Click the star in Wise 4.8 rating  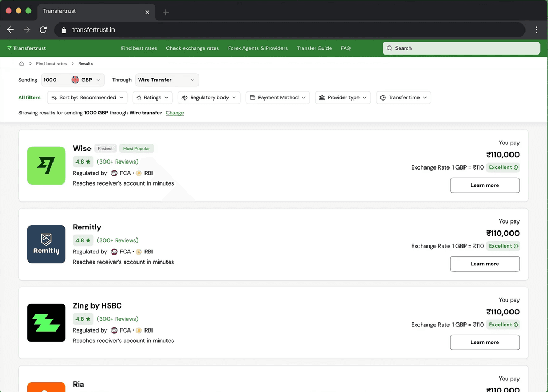point(88,162)
